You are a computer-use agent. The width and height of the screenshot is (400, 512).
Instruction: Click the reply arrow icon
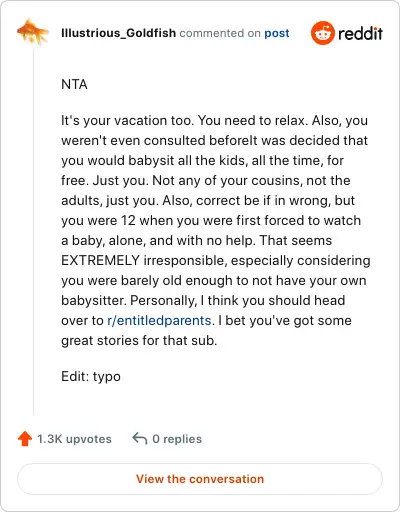pos(140,438)
